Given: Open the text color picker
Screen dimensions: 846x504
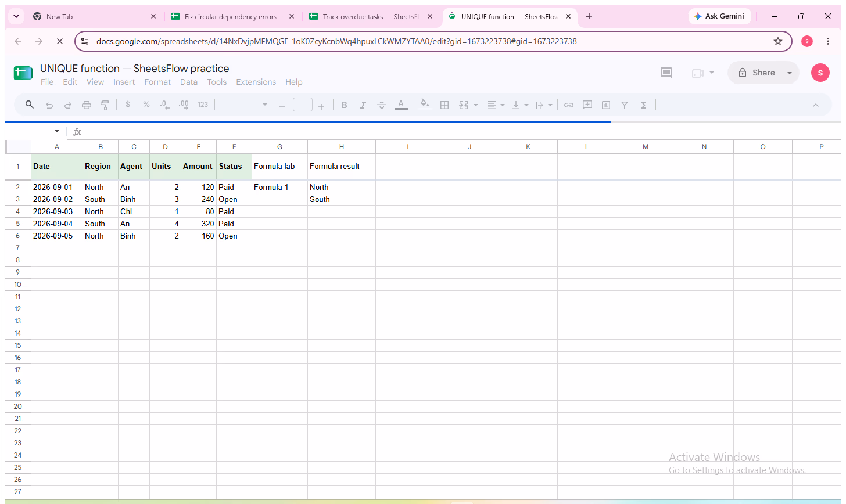Looking at the screenshot, I should [x=401, y=105].
